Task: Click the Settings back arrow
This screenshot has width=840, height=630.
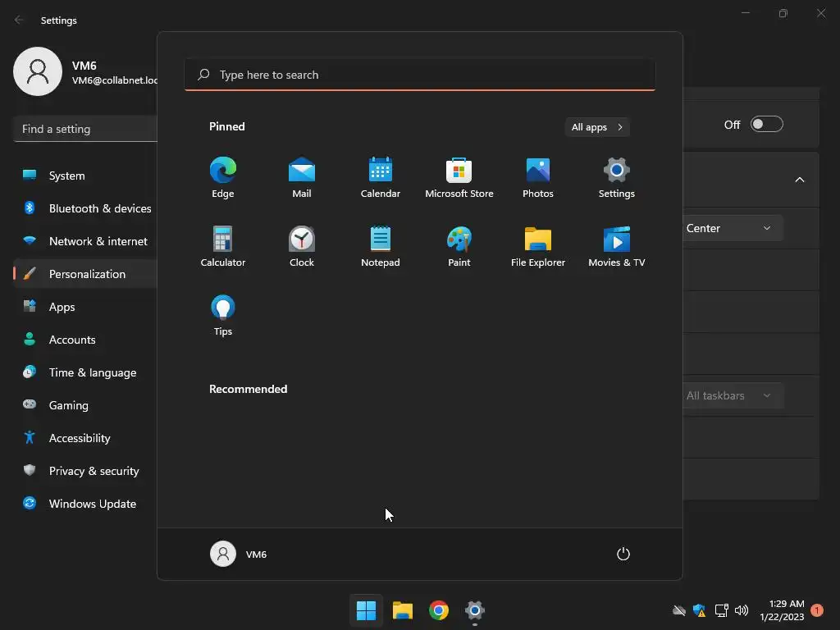Action: coord(20,20)
